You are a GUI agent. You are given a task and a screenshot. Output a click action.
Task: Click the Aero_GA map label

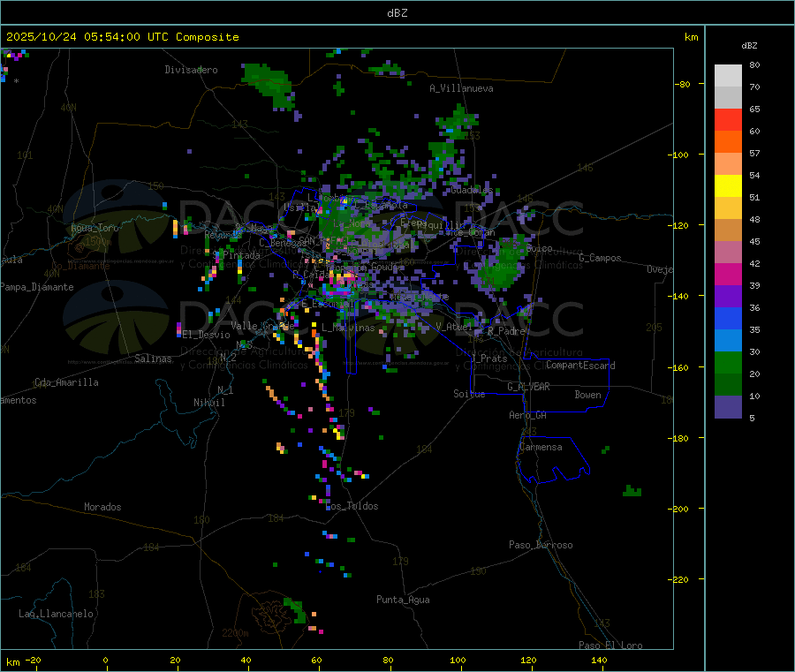point(528,415)
